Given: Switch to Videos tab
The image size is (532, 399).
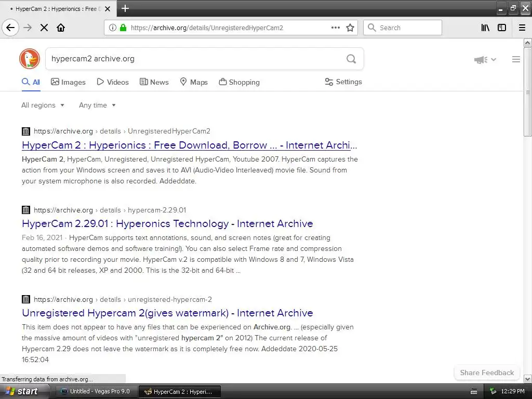Looking at the screenshot, I should [113, 82].
